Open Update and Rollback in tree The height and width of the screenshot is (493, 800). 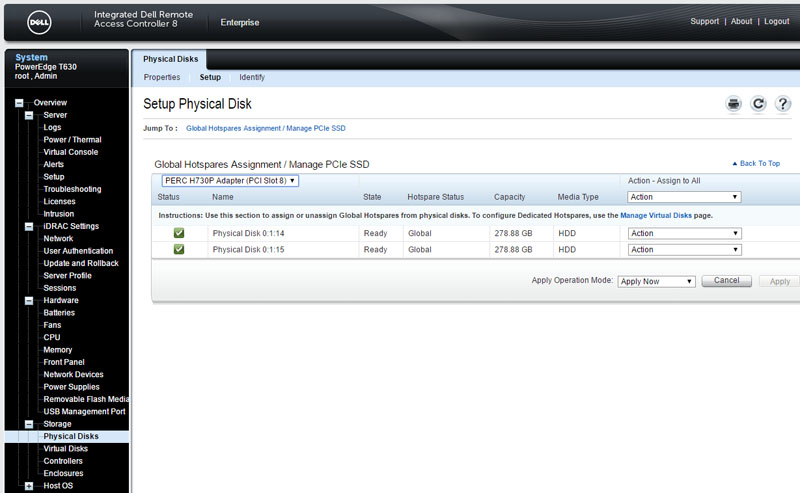pos(81,263)
